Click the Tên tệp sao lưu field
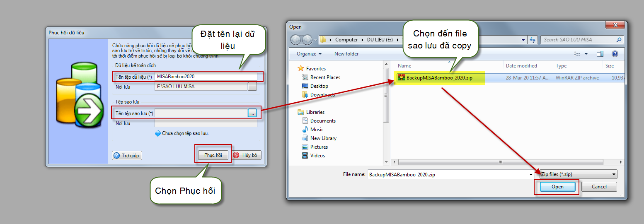This screenshot has height=224, width=644. (201, 113)
